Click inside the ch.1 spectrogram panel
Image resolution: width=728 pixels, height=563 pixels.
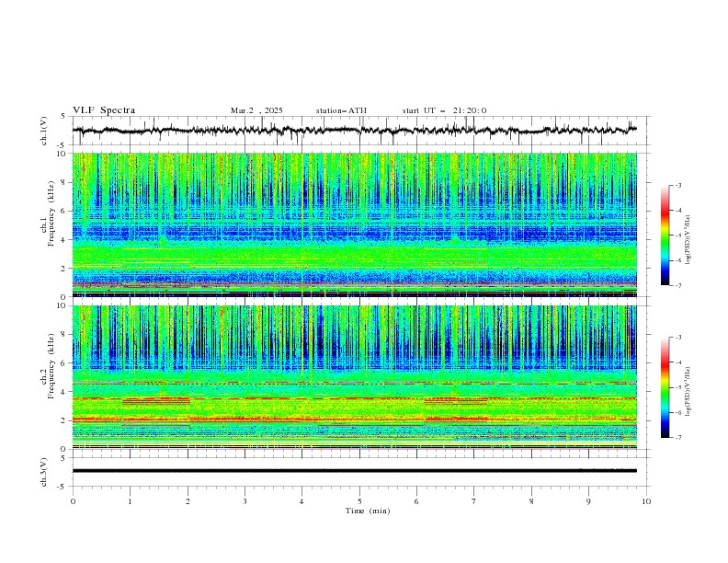[x=355, y=224]
